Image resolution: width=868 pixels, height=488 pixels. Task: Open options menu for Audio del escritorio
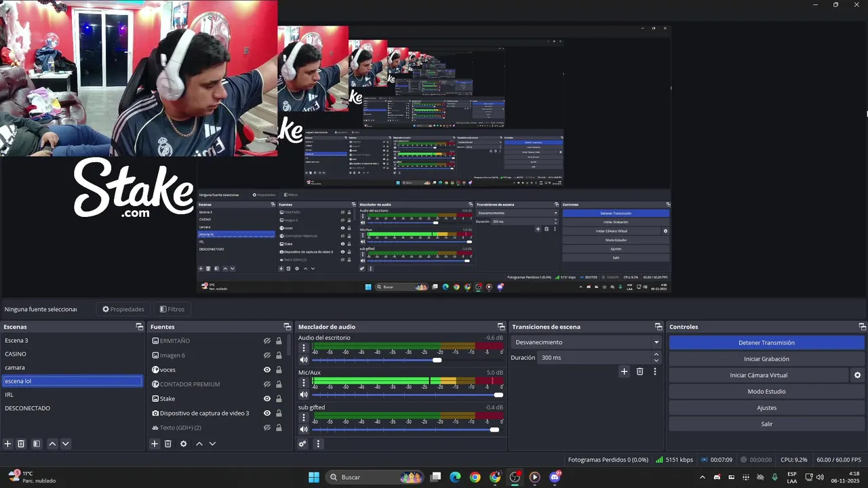pyautogui.click(x=304, y=348)
